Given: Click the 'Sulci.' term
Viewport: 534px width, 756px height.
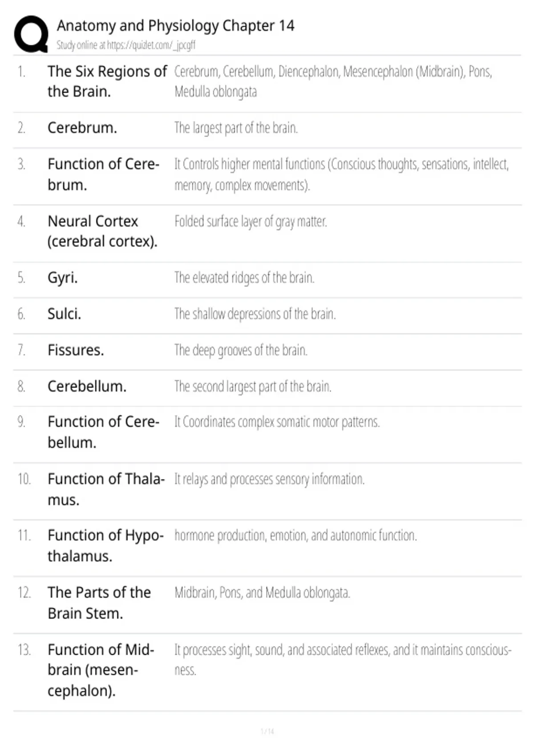Looking at the screenshot, I should (64, 314).
